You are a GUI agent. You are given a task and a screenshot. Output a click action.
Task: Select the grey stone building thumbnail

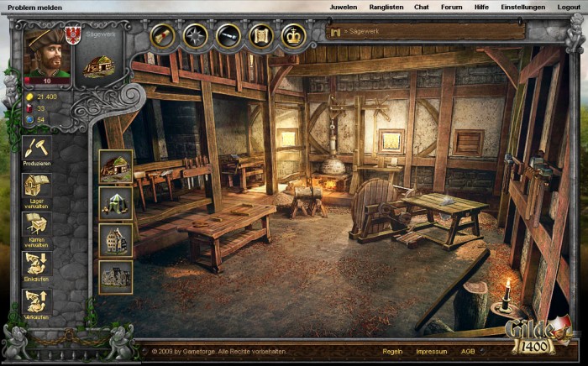(x=116, y=277)
